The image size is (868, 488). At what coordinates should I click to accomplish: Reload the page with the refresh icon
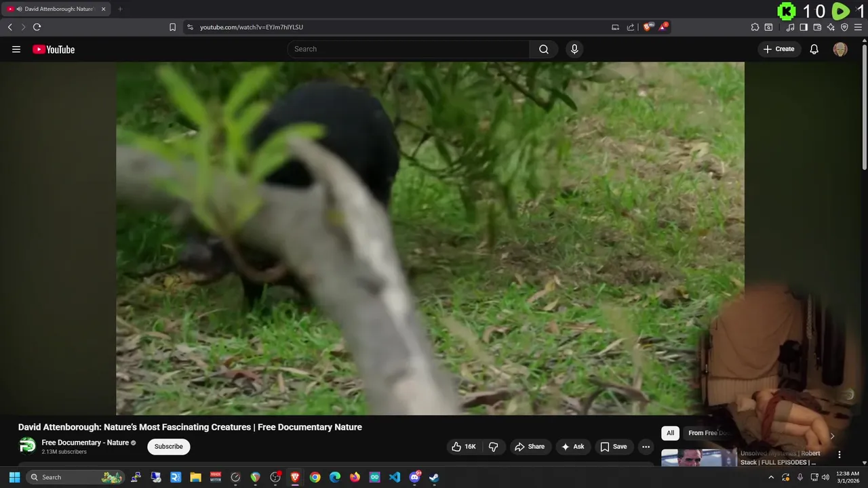tap(37, 27)
